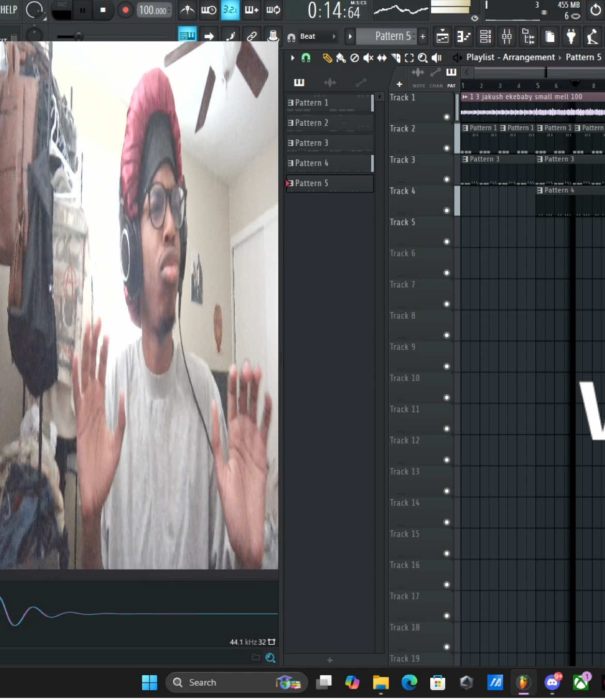Open the Channel rack icon
The width and height of the screenshot is (605, 700).
[x=485, y=36]
